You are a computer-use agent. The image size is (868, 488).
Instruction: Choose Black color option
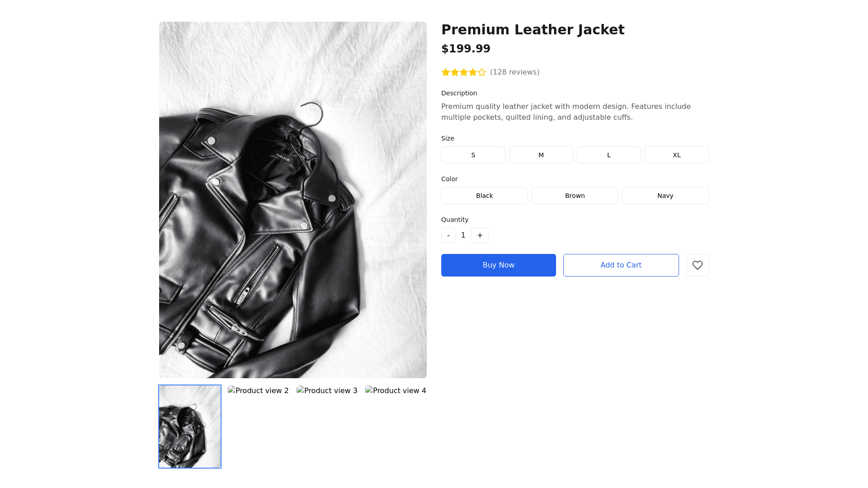point(484,196)
